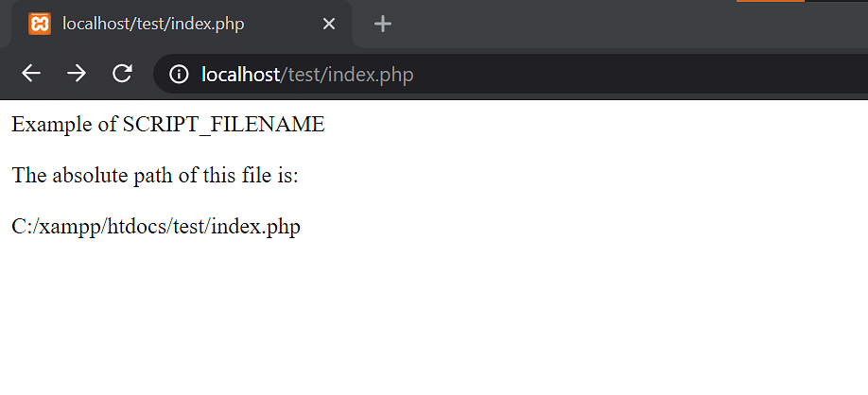
Task: Go back using the back arrow
Action: tap(31, 73)
